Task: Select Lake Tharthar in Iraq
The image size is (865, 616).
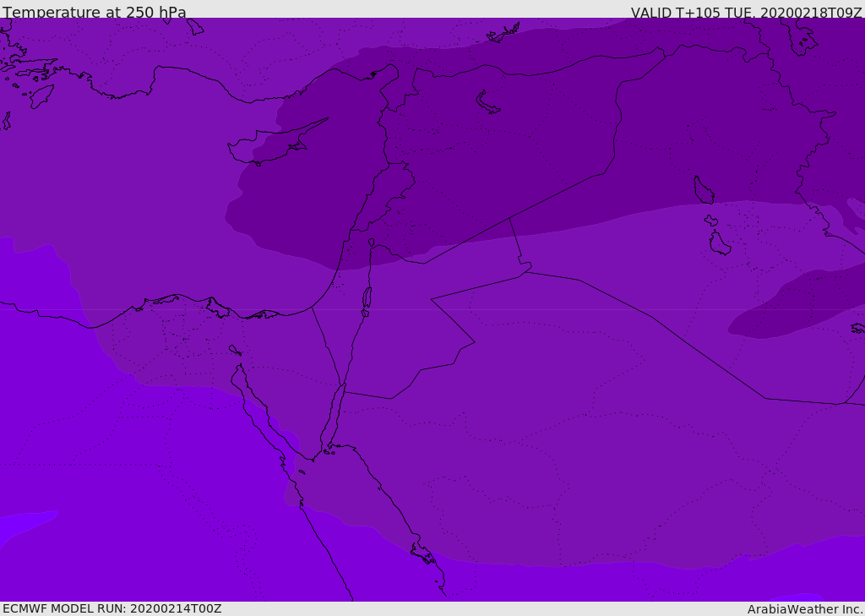Action: 703,191
